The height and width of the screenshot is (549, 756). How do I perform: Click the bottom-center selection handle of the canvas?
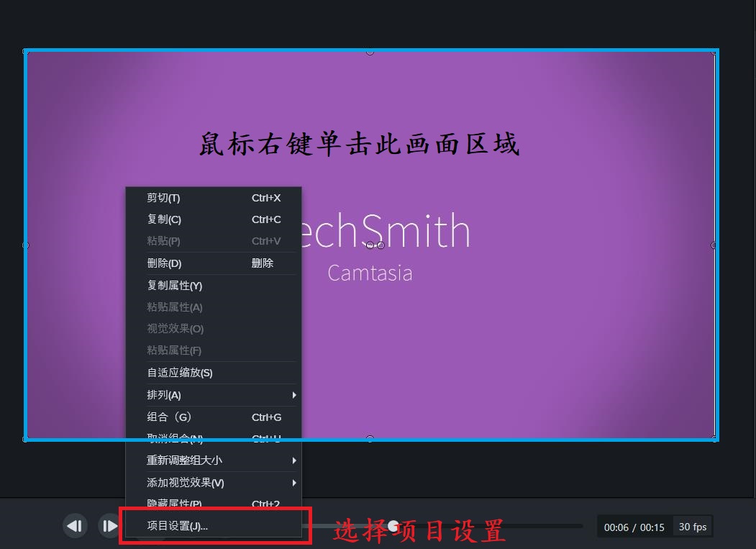click(x=370, y=438)
